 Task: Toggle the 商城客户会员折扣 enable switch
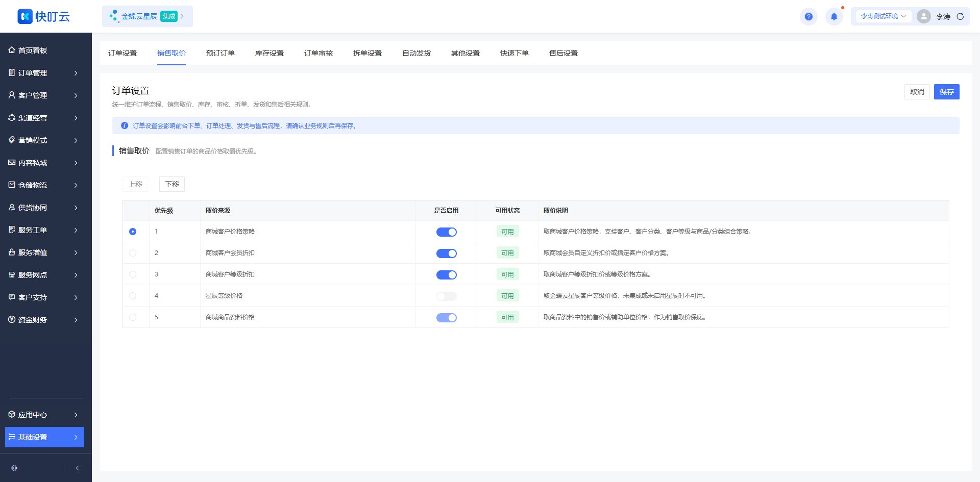[447, 253]
